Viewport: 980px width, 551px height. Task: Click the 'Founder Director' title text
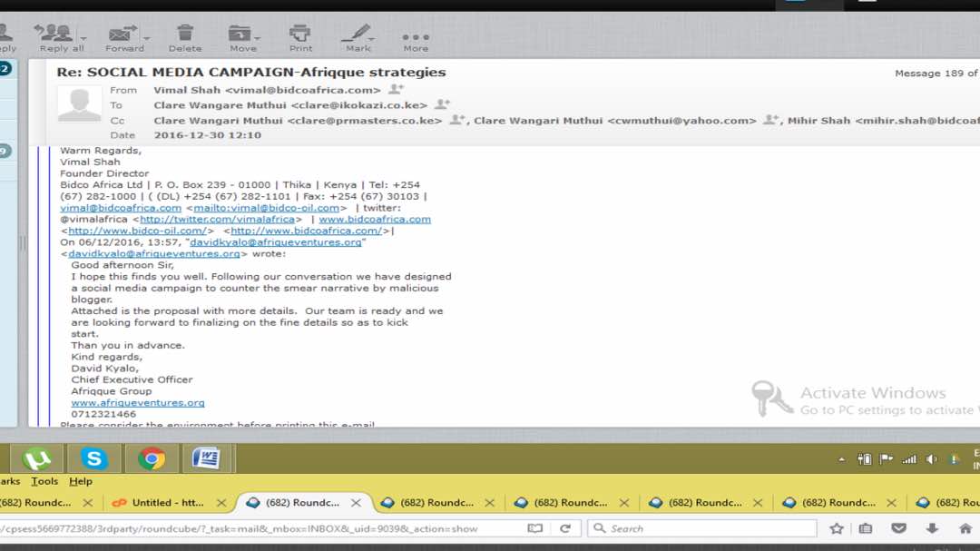click(104, 173)
